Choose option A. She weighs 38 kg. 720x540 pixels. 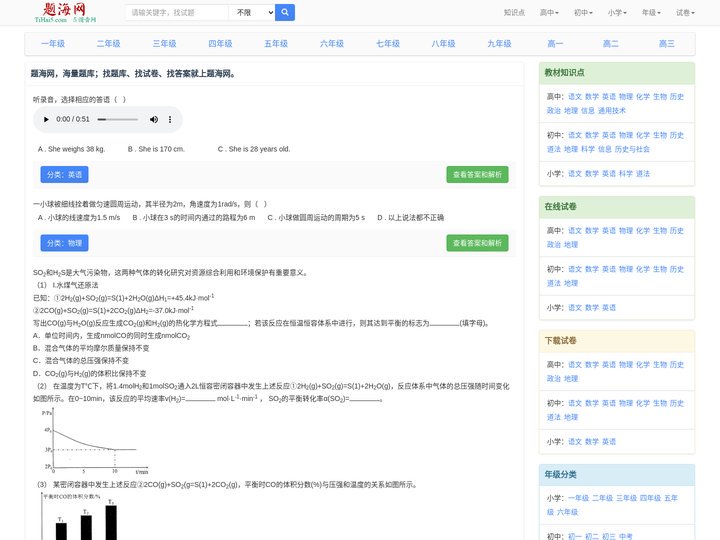coord(72,149)
